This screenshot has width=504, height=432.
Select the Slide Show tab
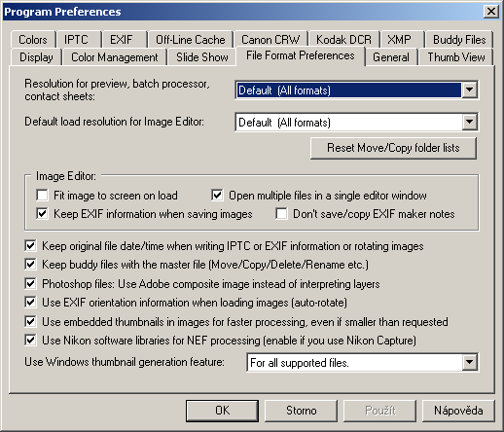click(202, 57)
